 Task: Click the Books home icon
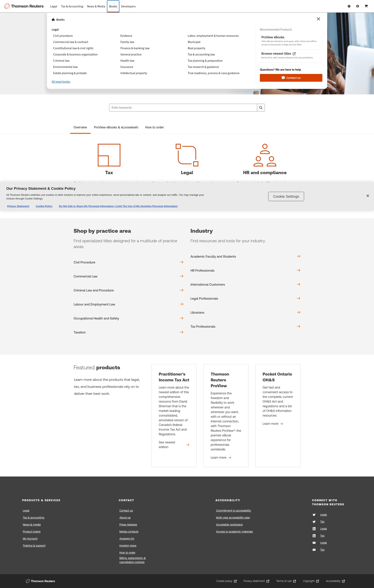pyautogui.click(x=53, y=19)
